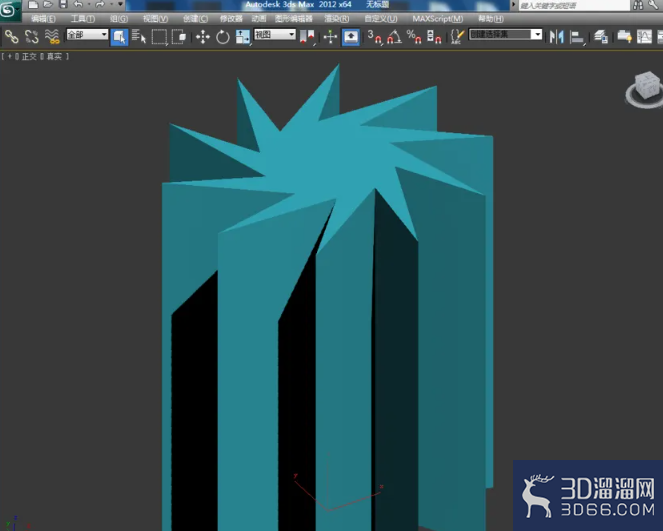Viewport: 663px width, 531px height.
Task: Save the scene with floppy icon
Action: click(x=63, y=5)
